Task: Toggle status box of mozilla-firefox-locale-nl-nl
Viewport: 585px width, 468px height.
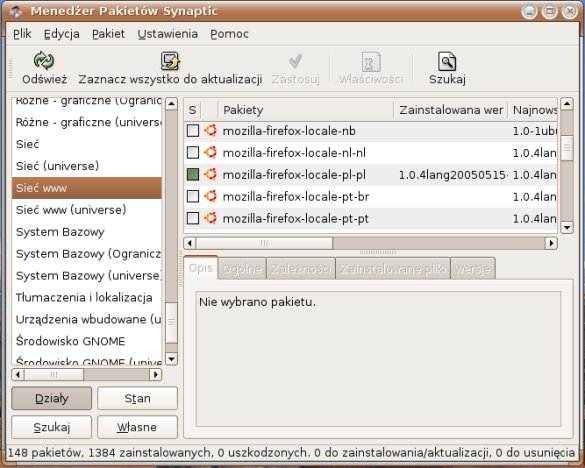Action: tap(193, 152)
